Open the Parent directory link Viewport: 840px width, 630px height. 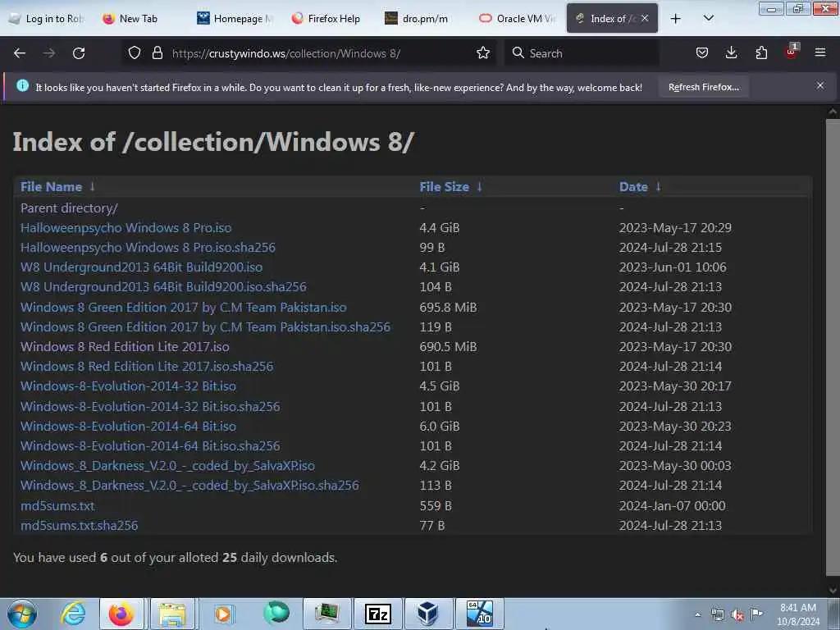tap(69, 208)
